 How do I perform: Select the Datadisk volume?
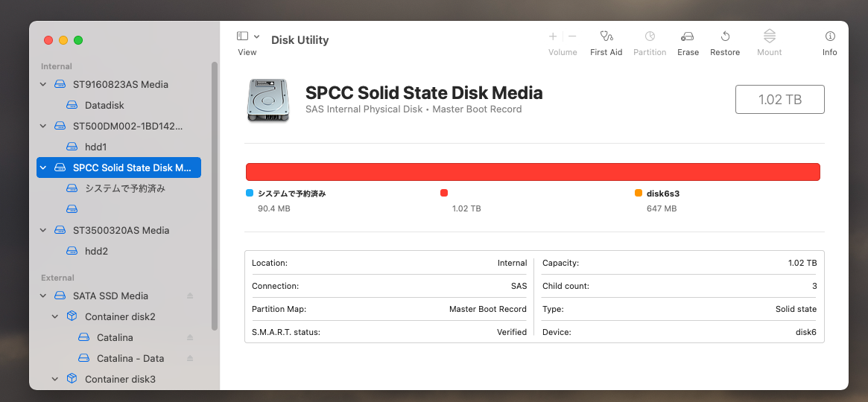104,106
